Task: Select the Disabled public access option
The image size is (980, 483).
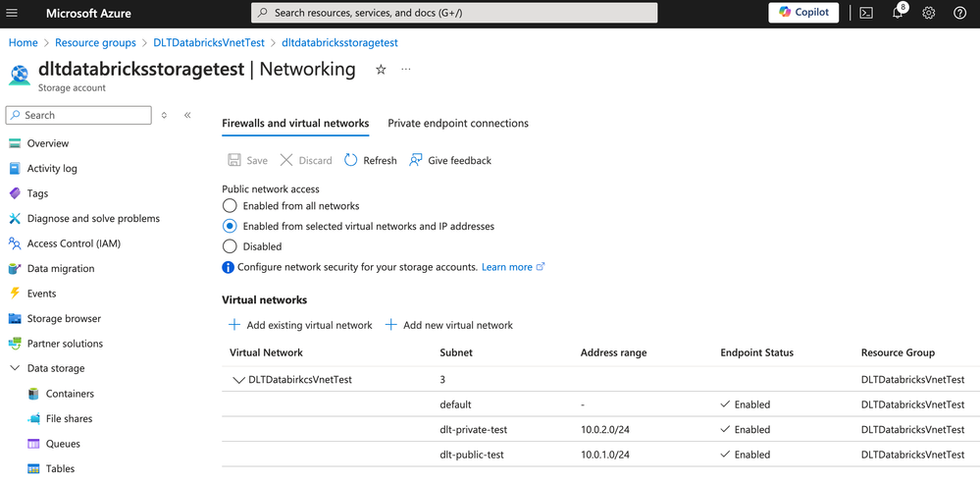Action: [230, 246]
